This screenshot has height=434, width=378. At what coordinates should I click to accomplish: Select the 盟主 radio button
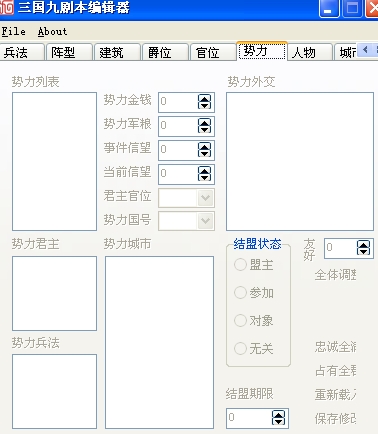pos(240,265)
